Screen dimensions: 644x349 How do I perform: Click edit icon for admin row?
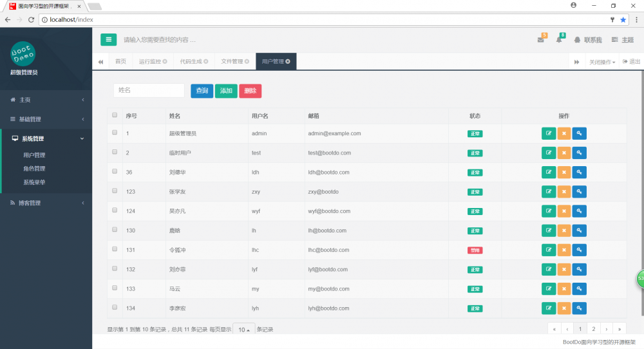549,133
